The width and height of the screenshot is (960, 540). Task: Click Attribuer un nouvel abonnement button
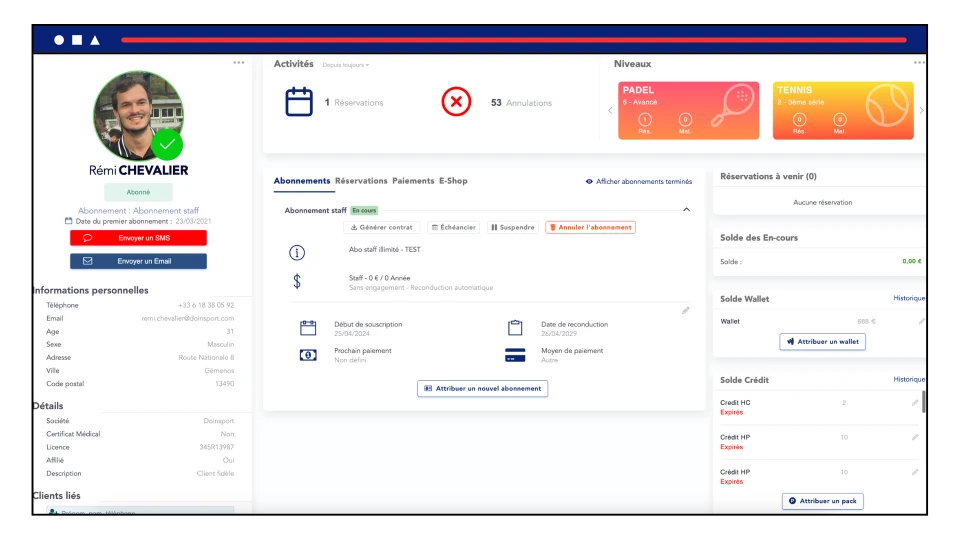[x=482, y=388]
